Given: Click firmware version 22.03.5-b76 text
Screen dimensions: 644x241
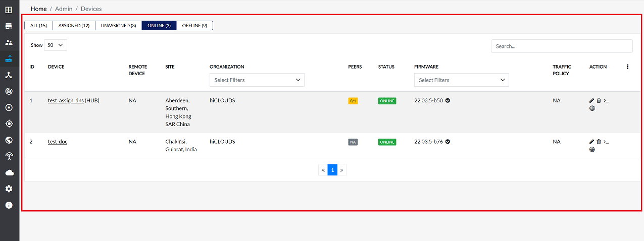Looking at the screenshot, I should coord(428,142).
